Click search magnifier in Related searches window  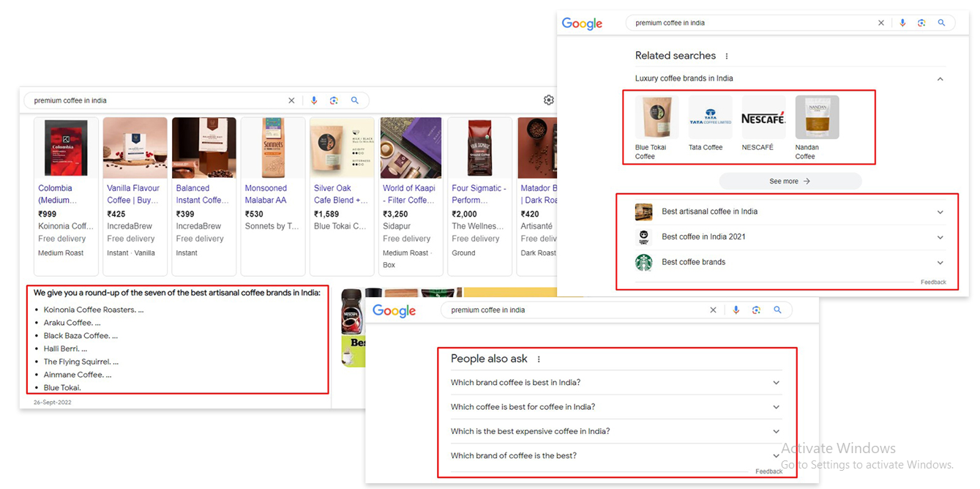pyautogui.click(x=941, y=23)
